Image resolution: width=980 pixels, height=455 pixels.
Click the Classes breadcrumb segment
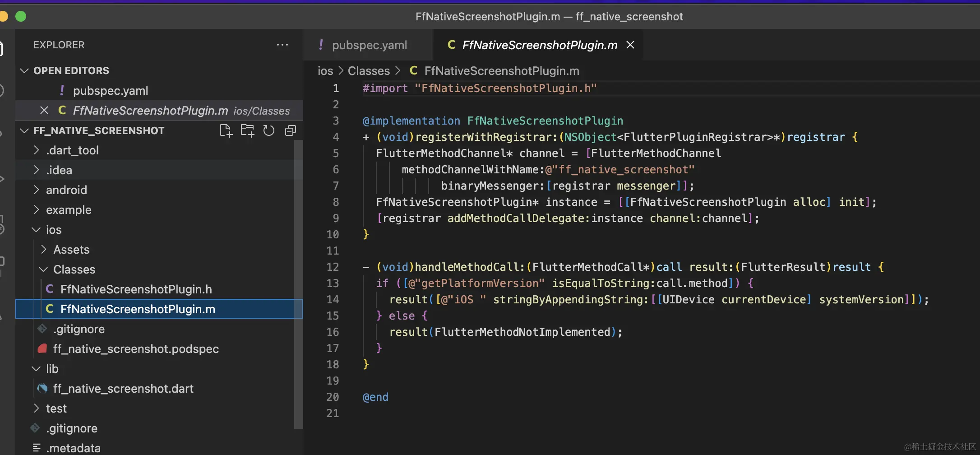tap(369, 70)
